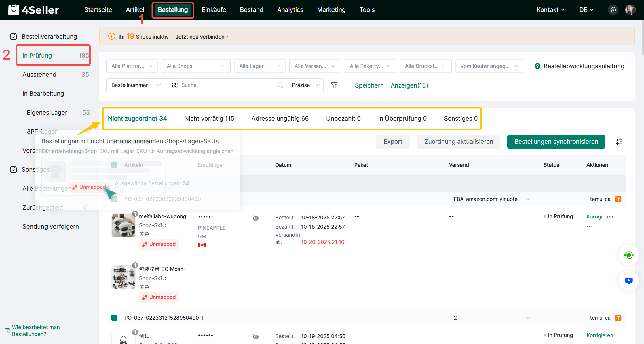Click Jetzt neu verbinden link

pos(202,37)
